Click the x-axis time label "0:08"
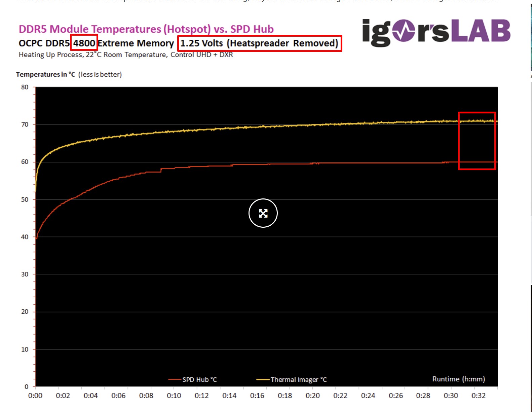The height and width of the screenshot is (412, 532). click(x=146, y=396)
